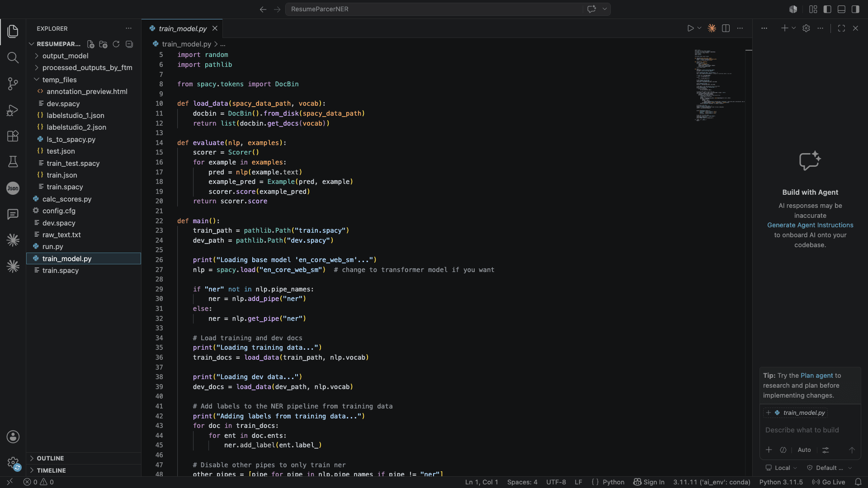Open Source Control view
The width and height of the screenshot is (868, 488).
(x=13, y=84)
